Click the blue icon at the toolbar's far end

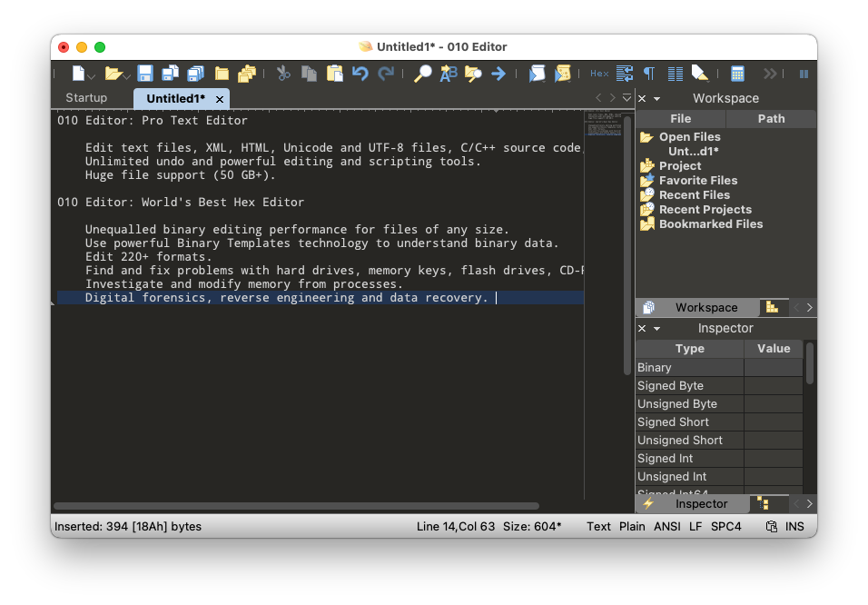pyautogui.click(x=804, y=74)
